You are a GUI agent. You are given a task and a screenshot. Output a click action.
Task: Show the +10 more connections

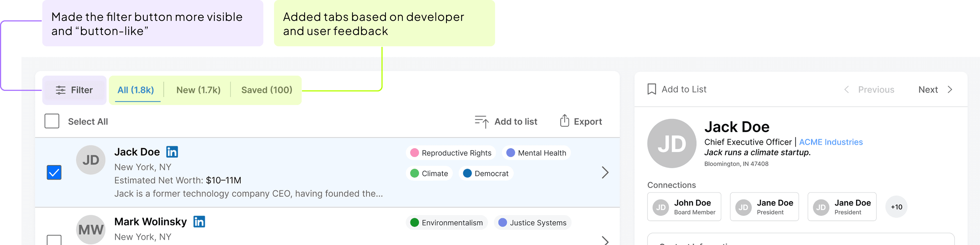coord(896,207)
